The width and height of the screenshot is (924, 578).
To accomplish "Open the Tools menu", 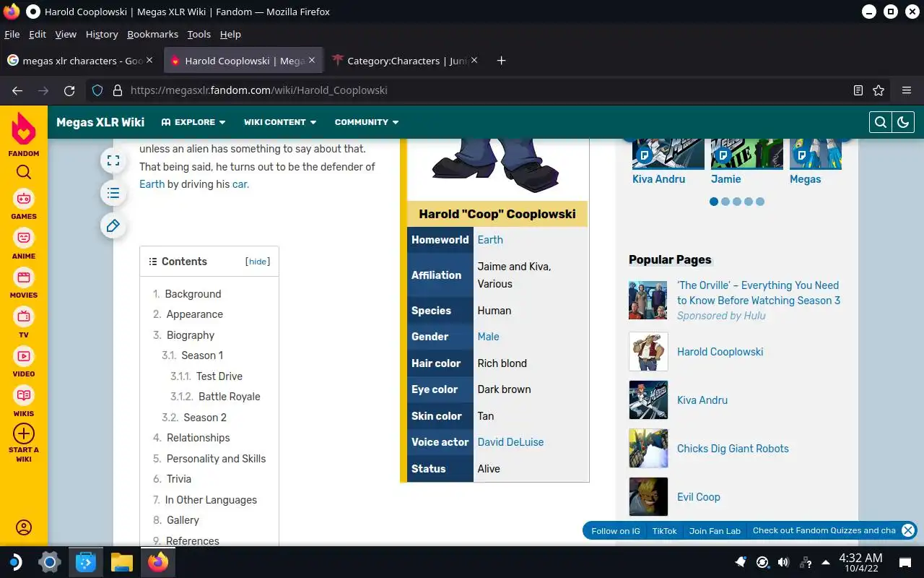I will click(x=199, y=34).
